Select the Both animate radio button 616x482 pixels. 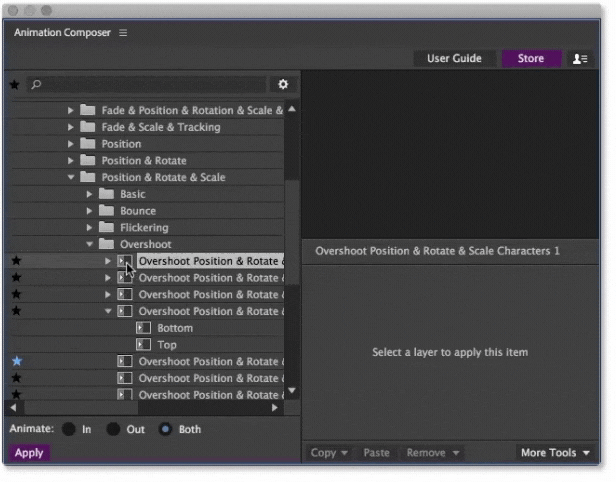tap(165, 429)
